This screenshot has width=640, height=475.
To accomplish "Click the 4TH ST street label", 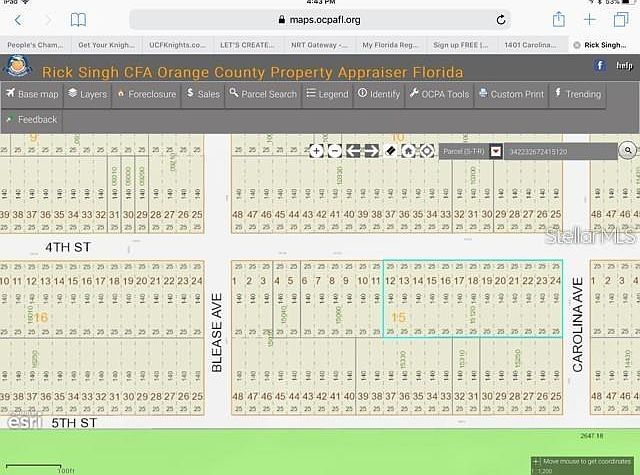I will (x=68, y=247).
